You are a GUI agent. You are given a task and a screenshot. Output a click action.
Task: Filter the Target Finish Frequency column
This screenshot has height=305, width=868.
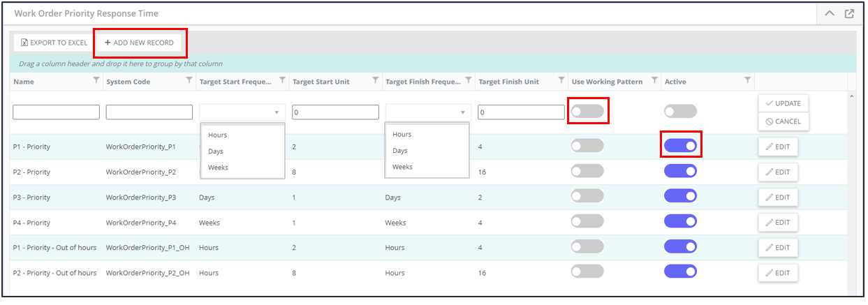point(468,81)
